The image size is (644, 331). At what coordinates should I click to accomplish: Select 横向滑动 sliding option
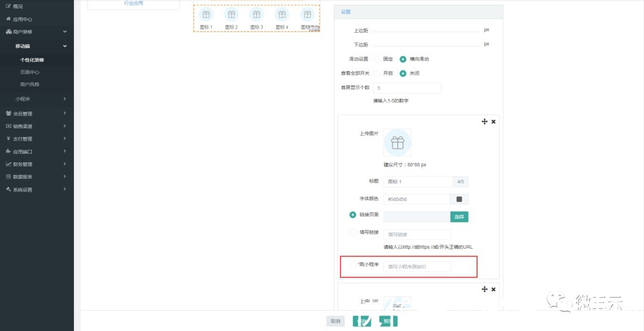(403, 59)
